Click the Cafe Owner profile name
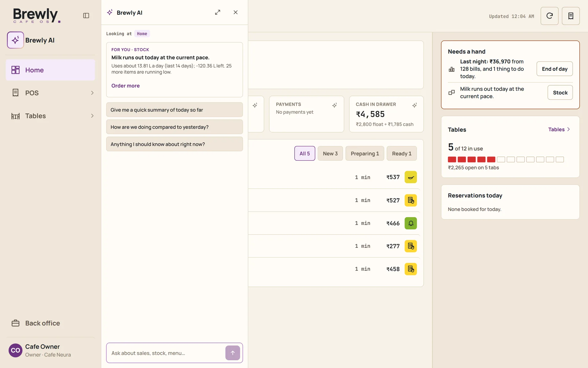The image size is (588, 368). (43, 347)
